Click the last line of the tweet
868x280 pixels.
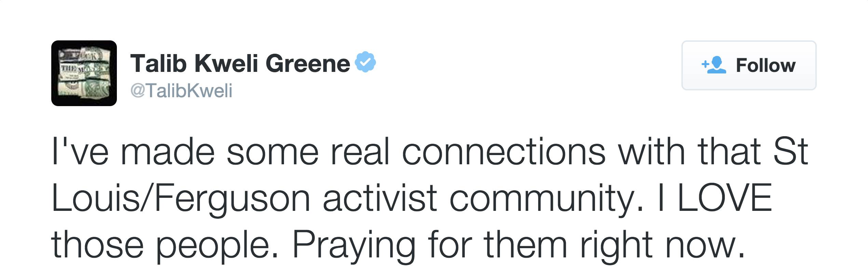(x=376, y=246)
